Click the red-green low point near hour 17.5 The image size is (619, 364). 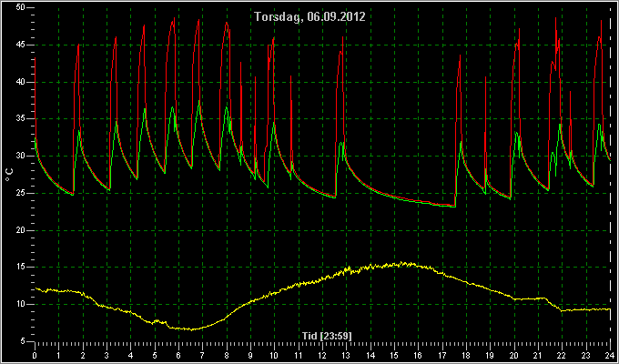click(x=454, y=206)
